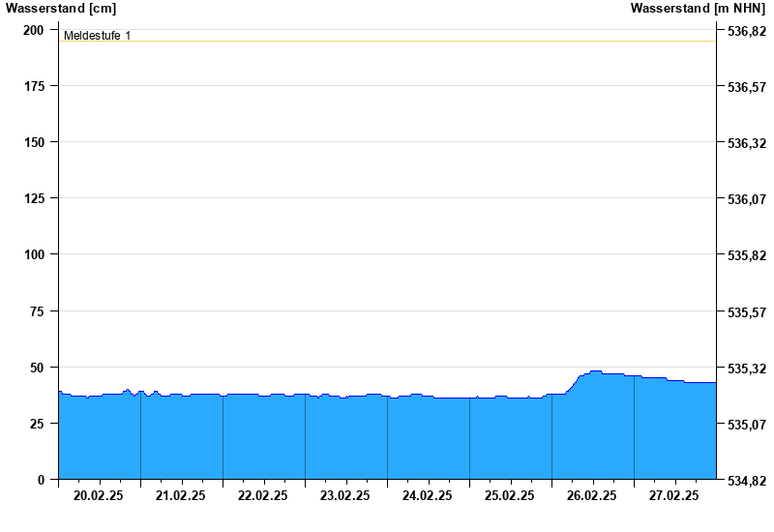The image size is (774, 532).
Task: Select the 23.02.25 date label
Action: click(345, 496)
